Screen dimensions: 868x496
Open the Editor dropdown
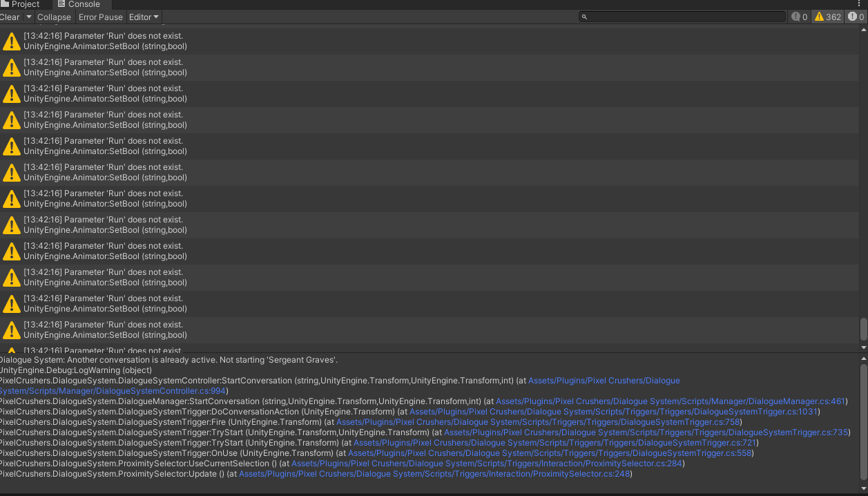point(144,17)
